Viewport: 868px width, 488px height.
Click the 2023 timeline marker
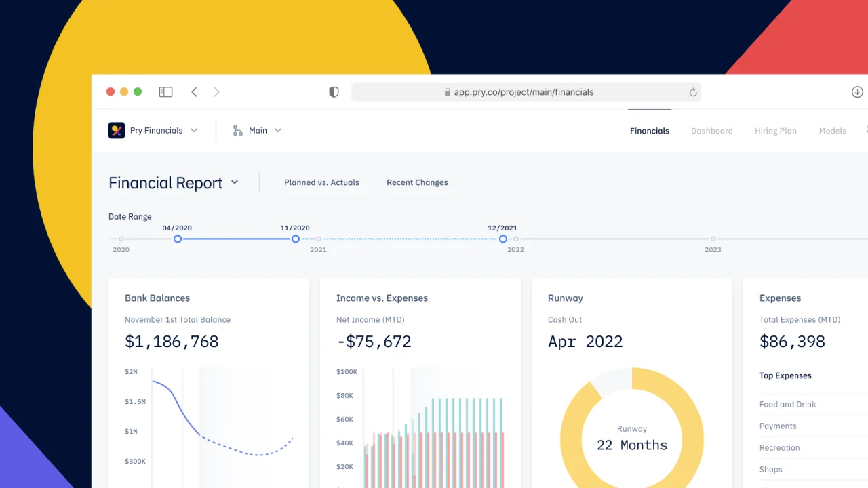coord(713,239)
